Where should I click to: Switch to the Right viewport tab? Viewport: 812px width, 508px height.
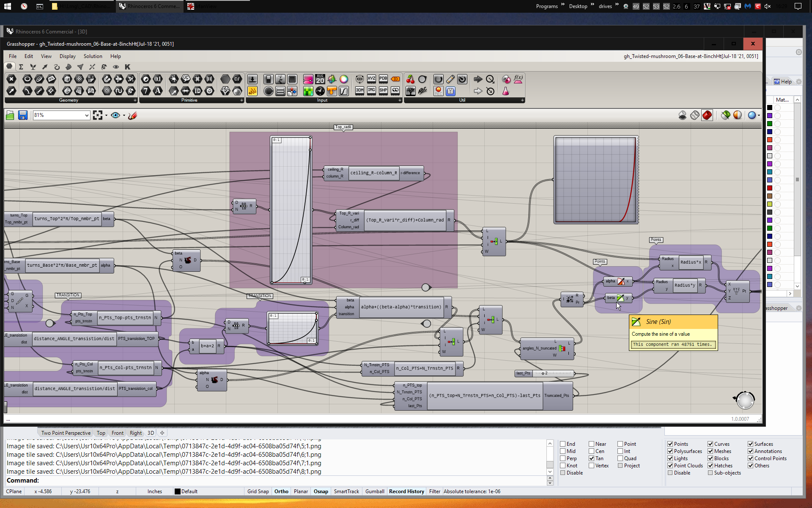point(136,433)
